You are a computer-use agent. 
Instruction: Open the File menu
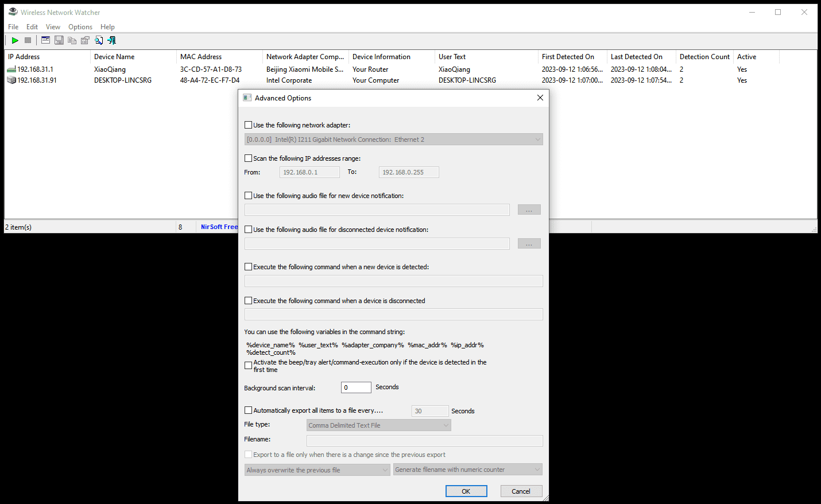point(13,27)
